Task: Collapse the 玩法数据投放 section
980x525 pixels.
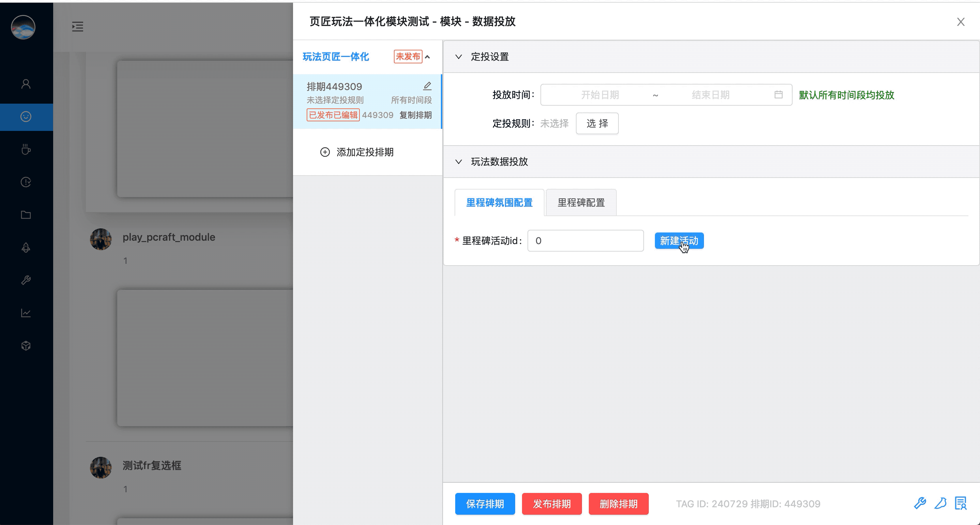Action: pyautogui.click(x=459, y=162)
